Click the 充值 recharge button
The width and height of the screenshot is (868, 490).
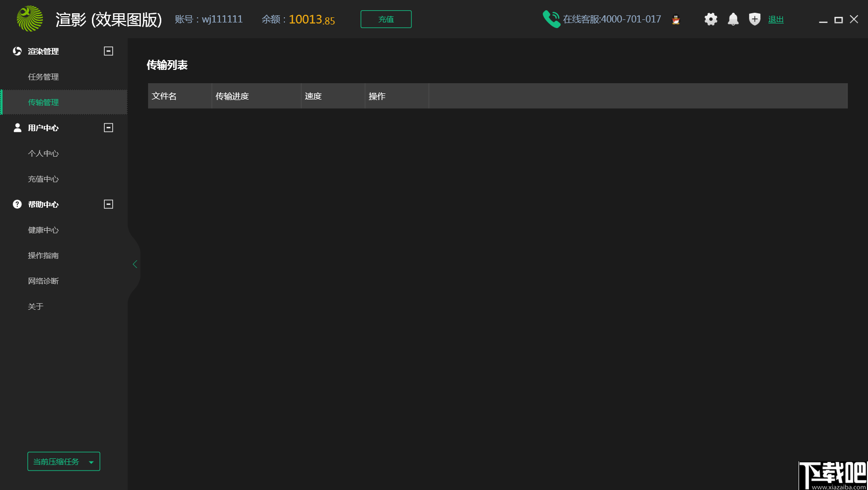(x=386, y=19)
